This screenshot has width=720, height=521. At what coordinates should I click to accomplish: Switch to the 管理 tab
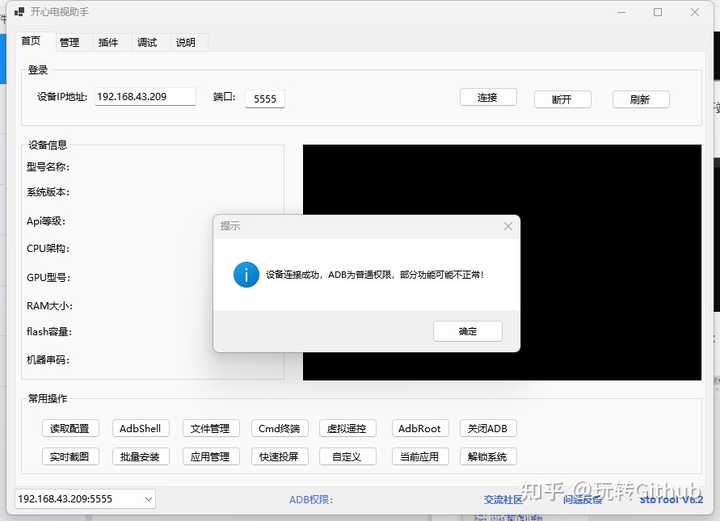click(70, 42)
